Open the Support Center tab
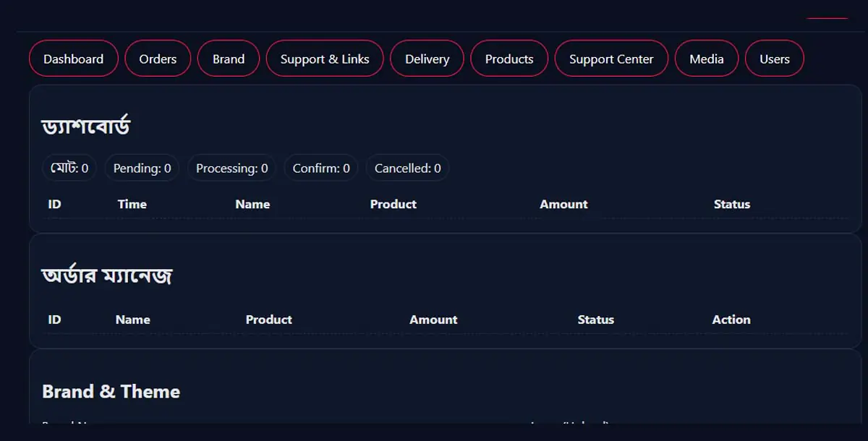Viewport: 868px width, 441px height. tap(611, 59)
